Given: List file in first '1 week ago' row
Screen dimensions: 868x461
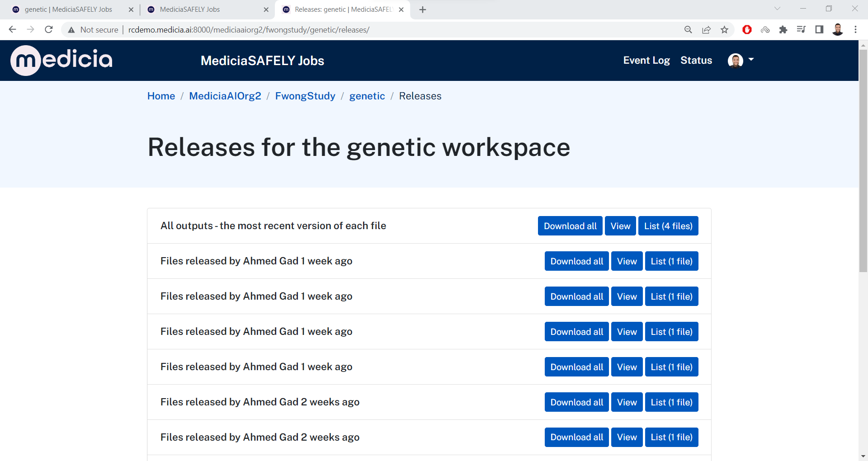Looking at the screenshot, I should tap(672, 261).
